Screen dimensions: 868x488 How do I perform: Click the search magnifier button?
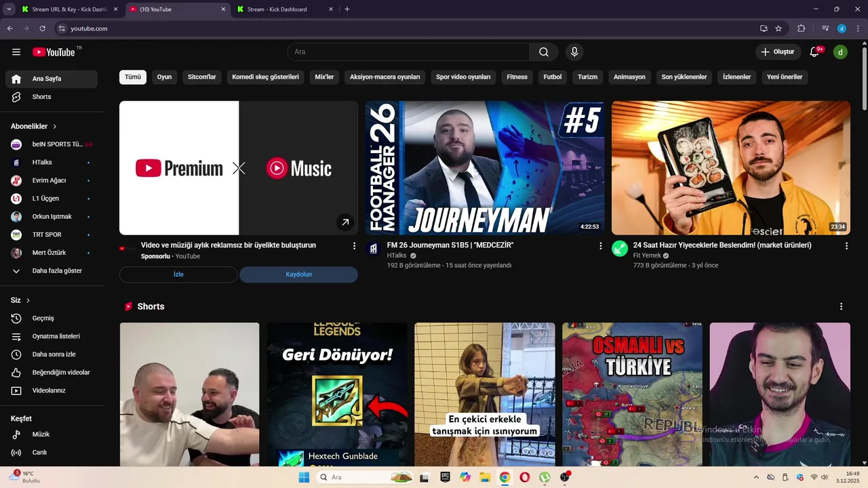coord(544,52)
